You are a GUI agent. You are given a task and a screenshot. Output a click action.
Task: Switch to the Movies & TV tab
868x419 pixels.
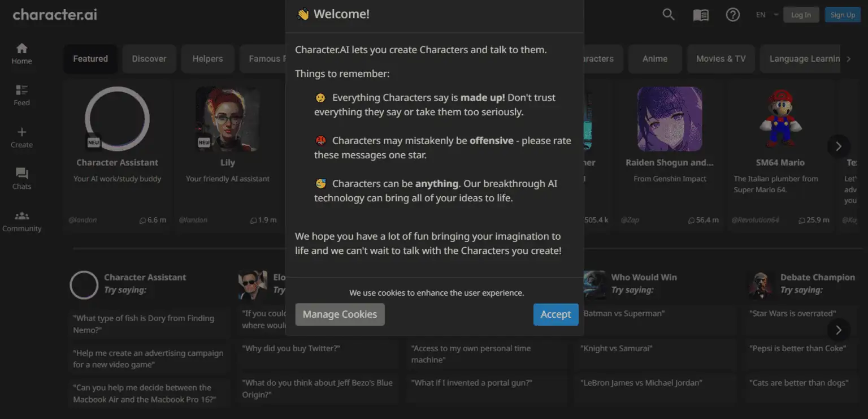(721, 59)
